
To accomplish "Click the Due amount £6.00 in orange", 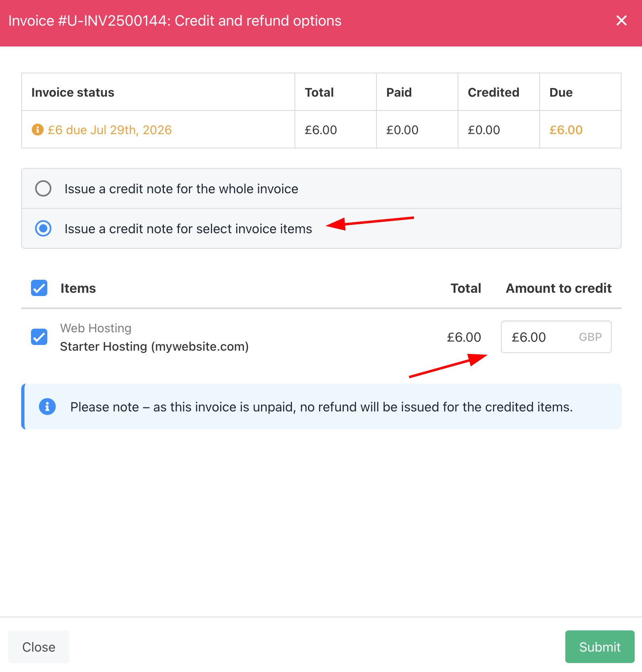I will (x=566, y=130).
